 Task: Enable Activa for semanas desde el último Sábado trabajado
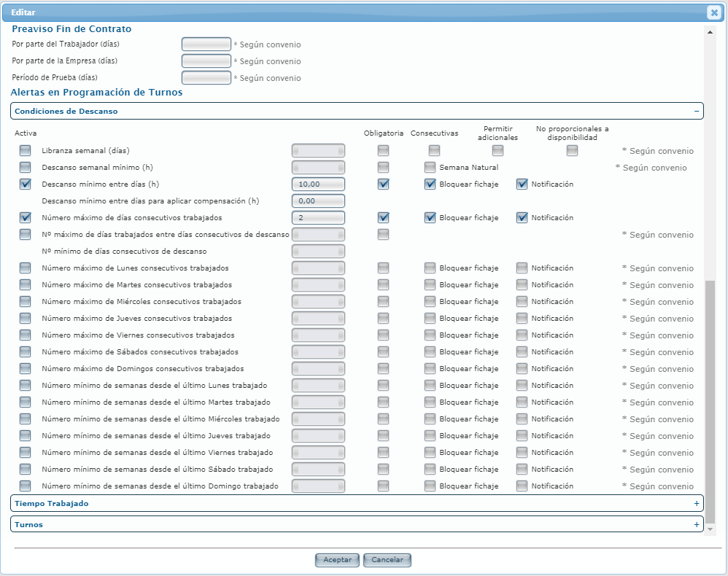pyautogui.click(x=25, y=469)
